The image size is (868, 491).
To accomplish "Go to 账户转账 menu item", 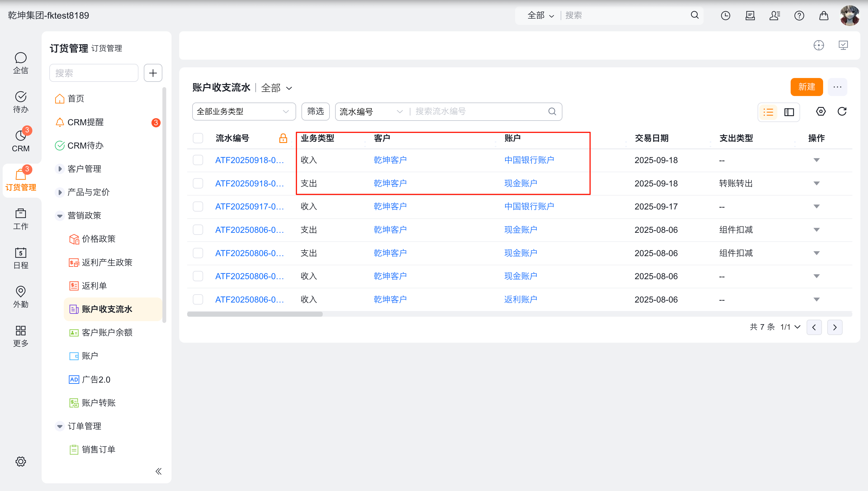I will [x=98, y=403].
